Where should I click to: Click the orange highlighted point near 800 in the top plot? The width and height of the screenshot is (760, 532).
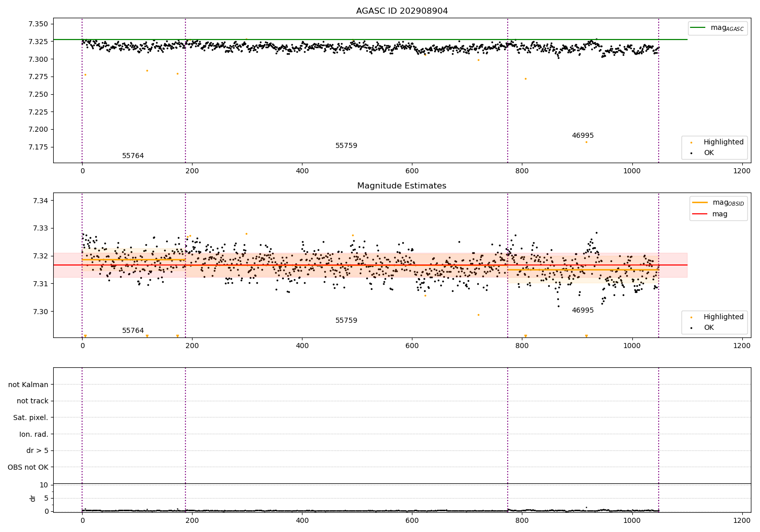coord(525,79)
